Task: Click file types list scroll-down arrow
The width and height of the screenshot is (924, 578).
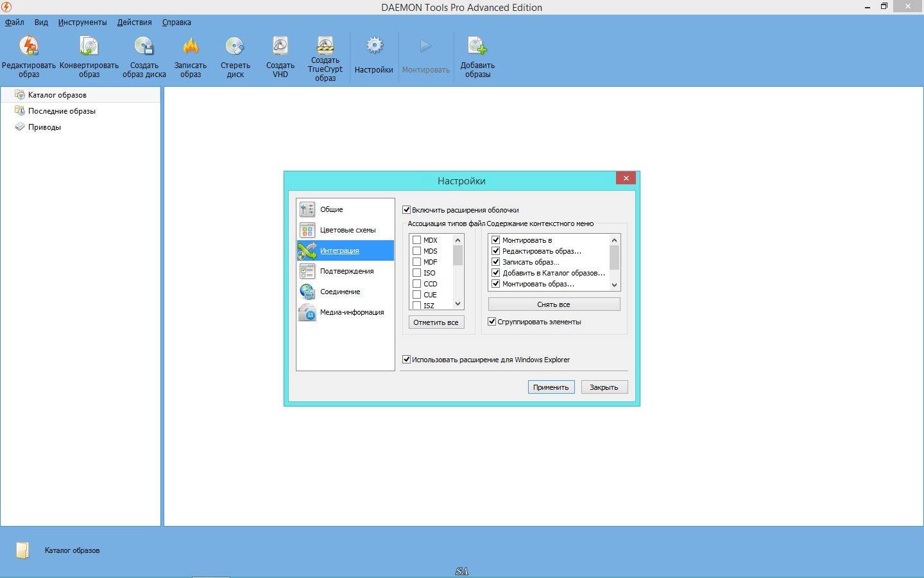Action: (x=458, y=304)
